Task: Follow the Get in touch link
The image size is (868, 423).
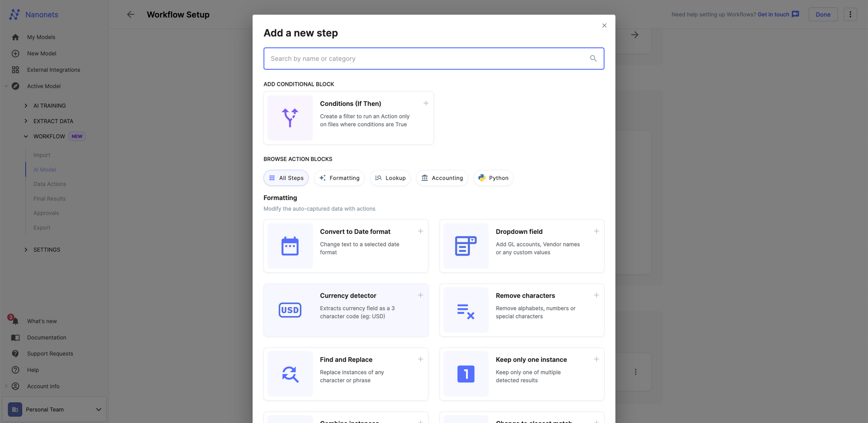Action: pos(773,14)
